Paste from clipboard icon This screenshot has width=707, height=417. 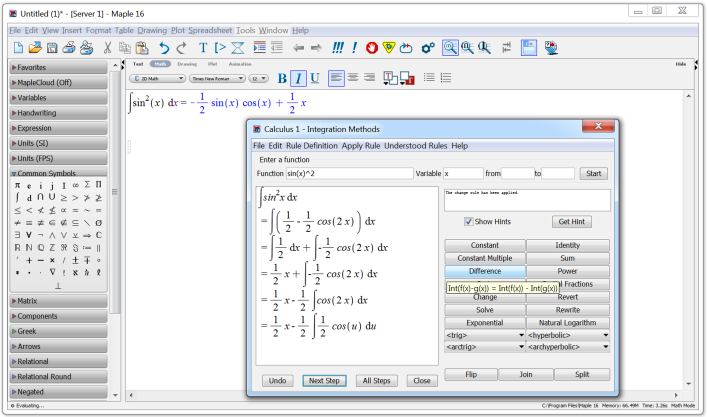(x=142, y=47)
